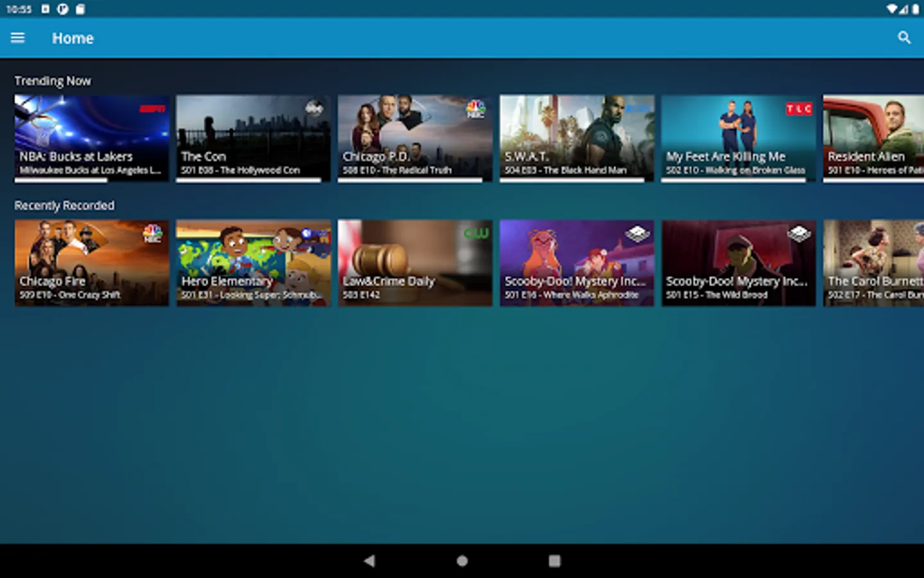Select the Recently Recorded heading
This screenshot has height=578, width=924.
point(64,206)
